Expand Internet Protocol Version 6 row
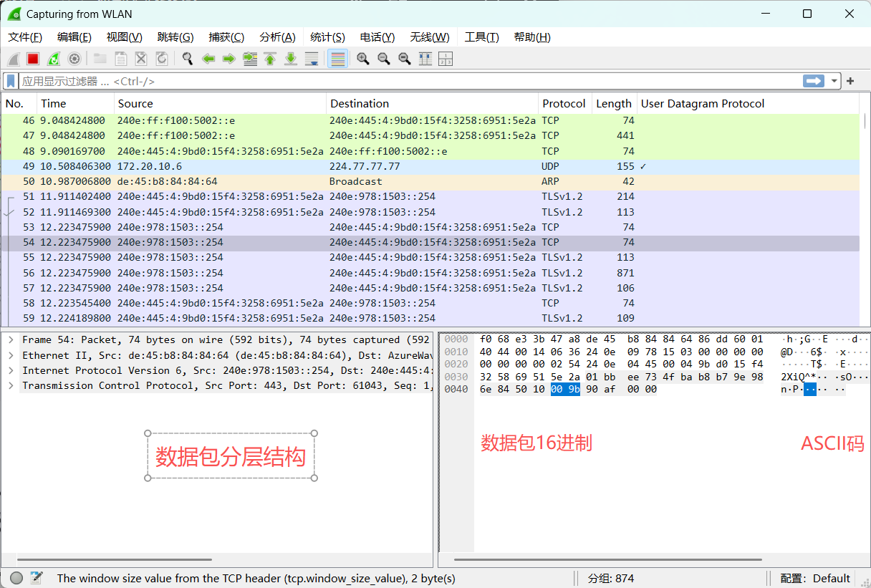 coord(11,370)
